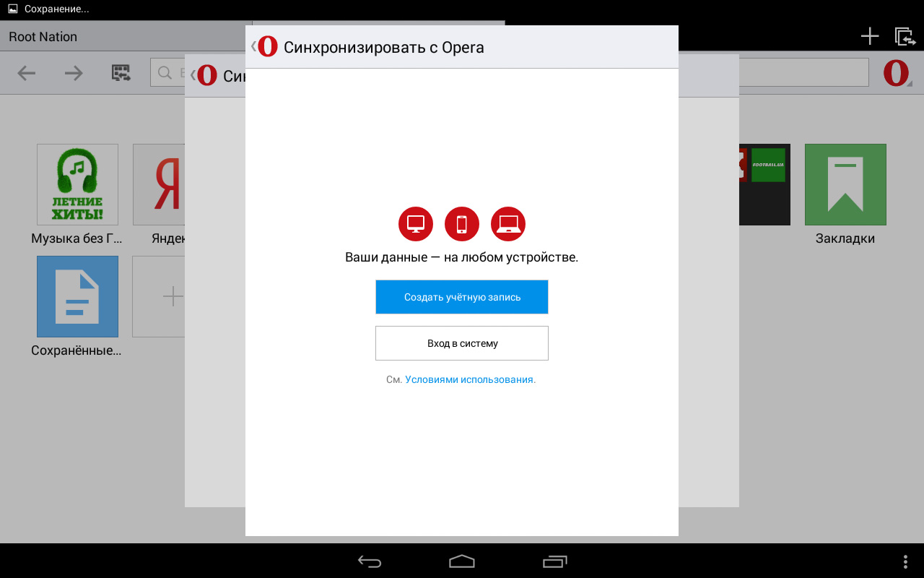Open the Закладки bookmarks tile
The height and width of the screenshot is (578, 924).
point(845,185)
